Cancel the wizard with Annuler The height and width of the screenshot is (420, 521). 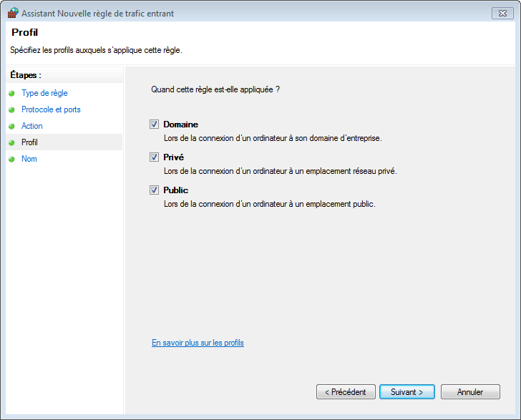[470, 392]
